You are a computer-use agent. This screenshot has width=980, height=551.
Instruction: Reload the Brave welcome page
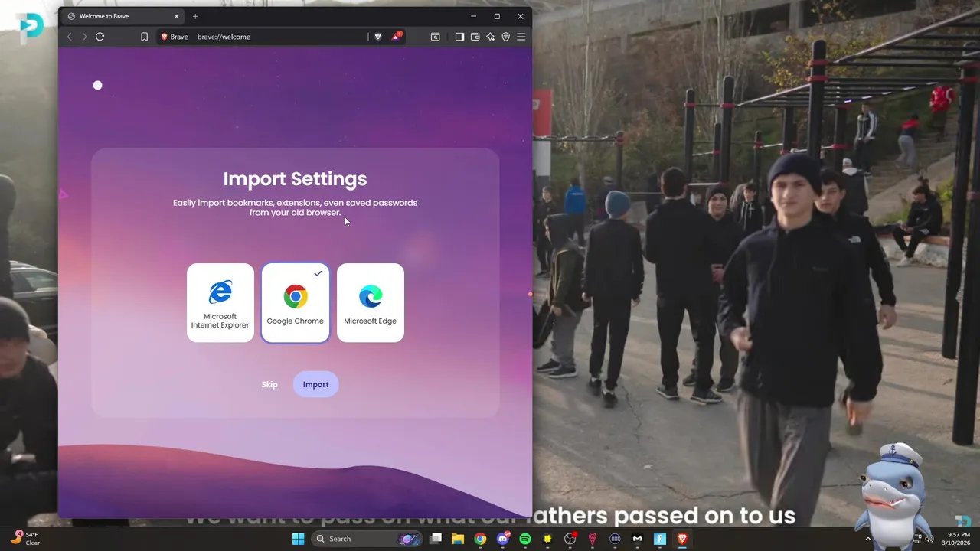click(100, 37)
